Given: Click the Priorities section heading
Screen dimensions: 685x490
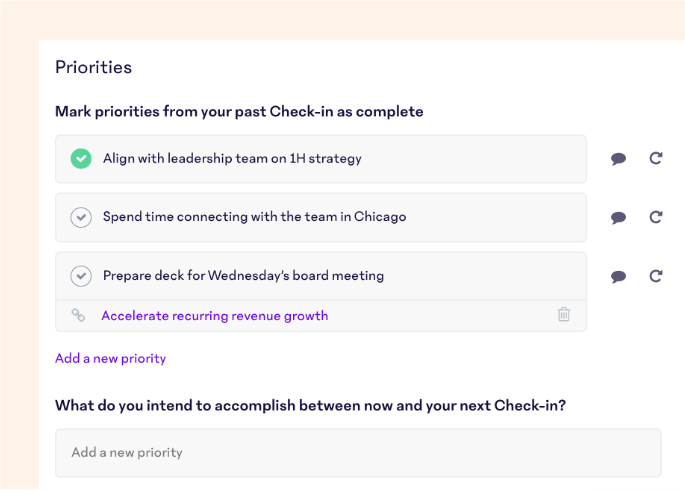Looking at the screenshot, I should tap(93, 67).
